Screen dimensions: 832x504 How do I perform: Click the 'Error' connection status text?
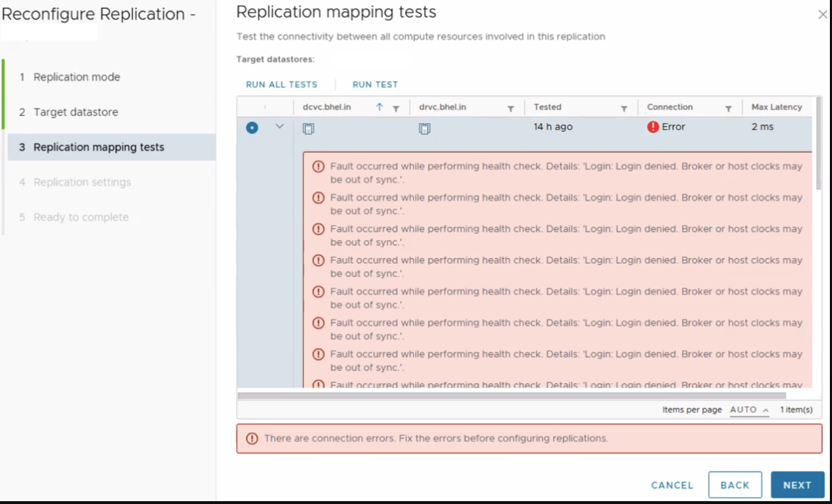click(x=673, y=127)
